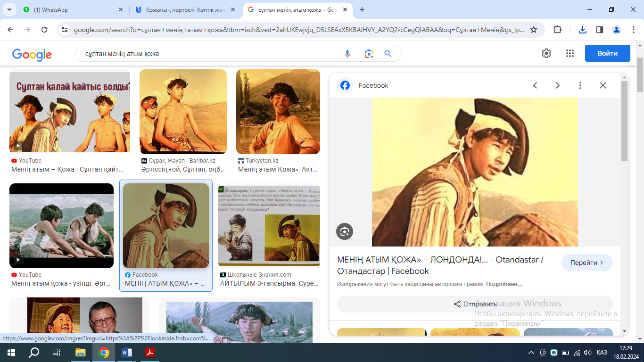Open the МЕНІҢ АТЫМ ҚОЖА» – ЛОНДОНДА title link
The image size is (644, 362).
(x=440, y=265)
